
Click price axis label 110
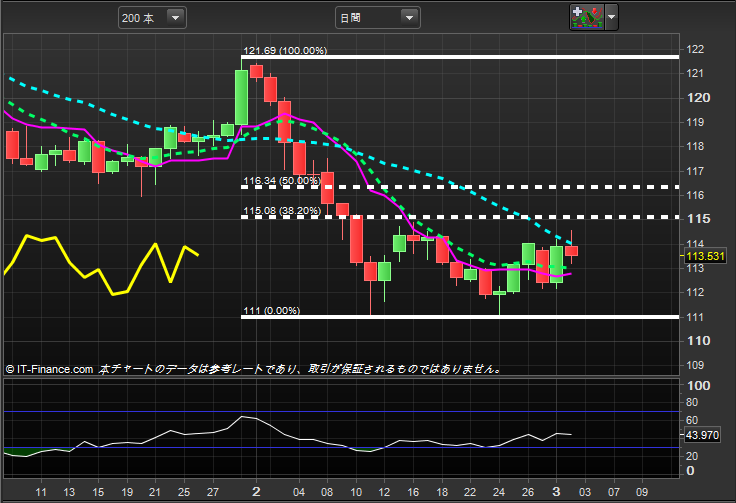click(x=698, y=341)
